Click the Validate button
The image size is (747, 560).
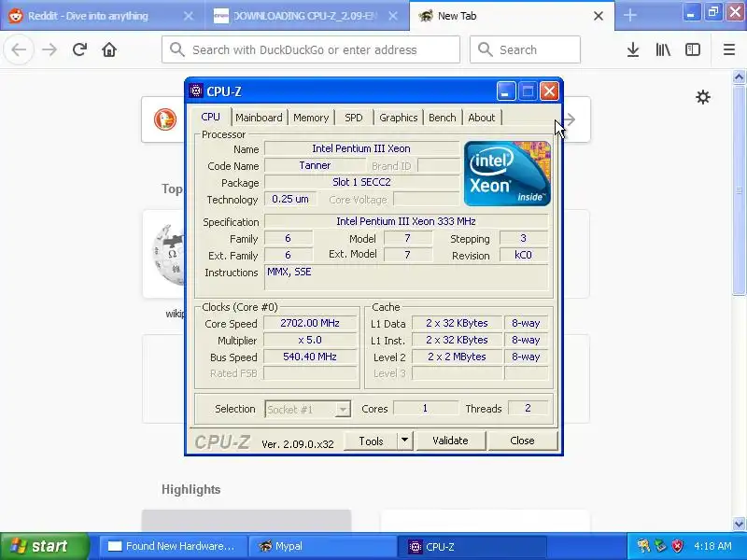(x=450, y=441)
